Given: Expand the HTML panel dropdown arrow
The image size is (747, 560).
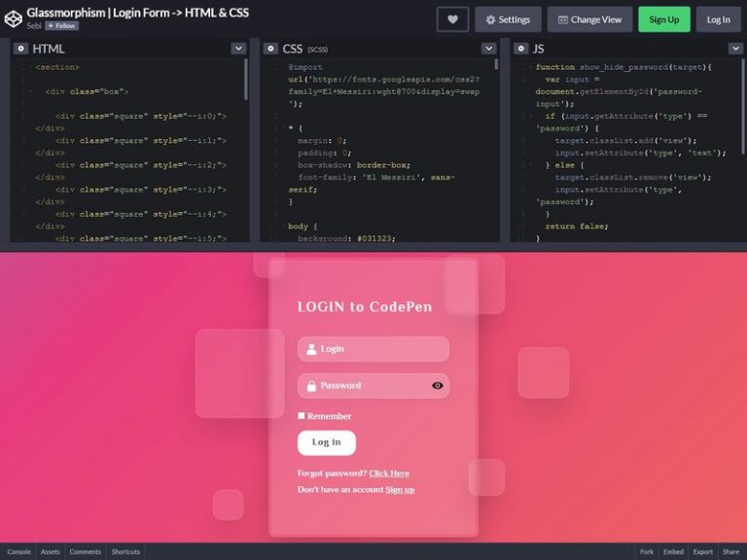Looking at the screenshot, I should pos(238,48).
